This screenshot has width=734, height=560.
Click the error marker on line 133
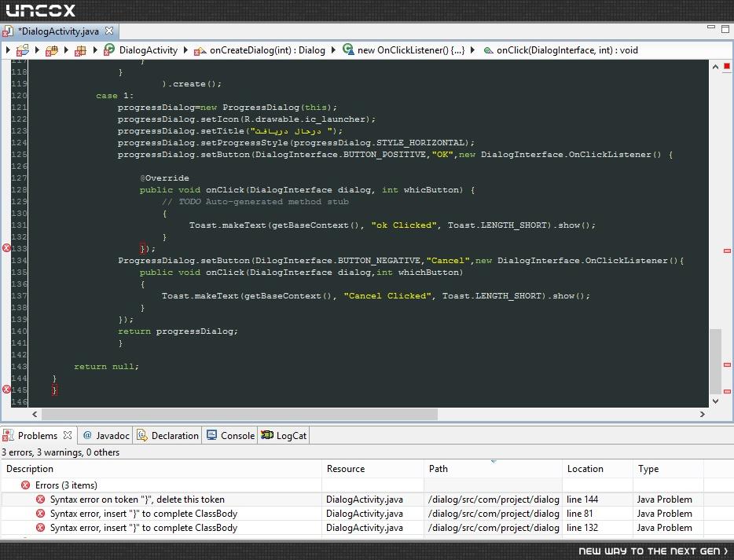point(6,248)
